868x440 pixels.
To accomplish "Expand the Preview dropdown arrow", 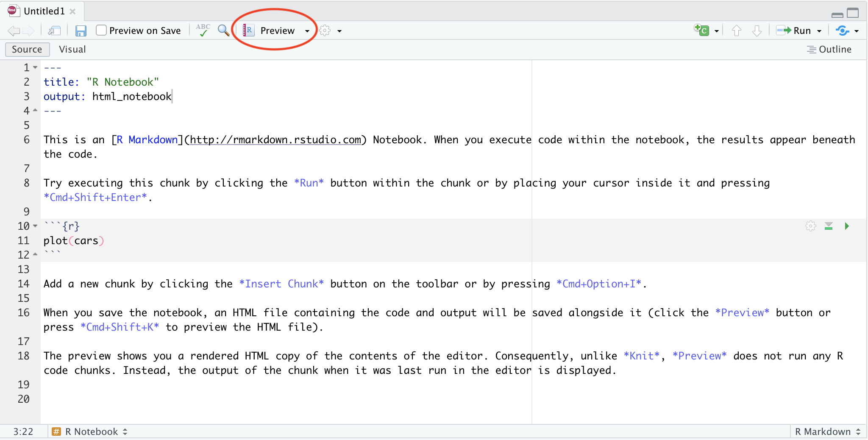I will [x=307, y=31].
